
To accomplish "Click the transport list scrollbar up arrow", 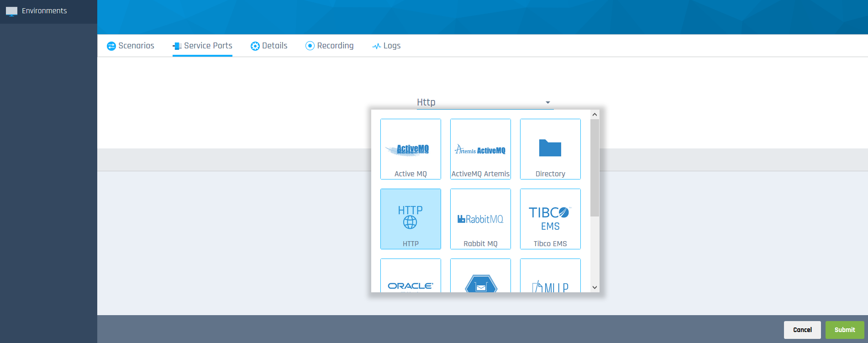I will [594, 115].
